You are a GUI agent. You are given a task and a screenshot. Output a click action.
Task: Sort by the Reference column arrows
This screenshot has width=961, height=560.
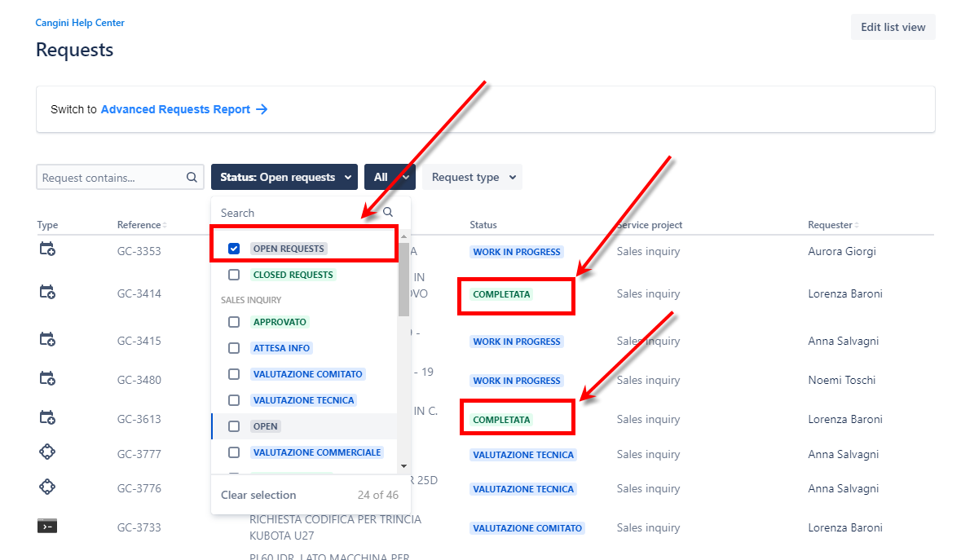click(x=165, y=226)
